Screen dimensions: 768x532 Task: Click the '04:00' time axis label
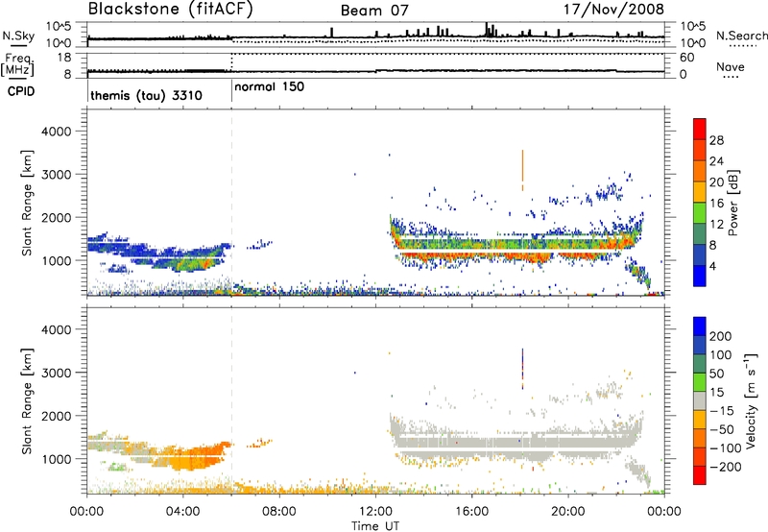pos(183,512)
